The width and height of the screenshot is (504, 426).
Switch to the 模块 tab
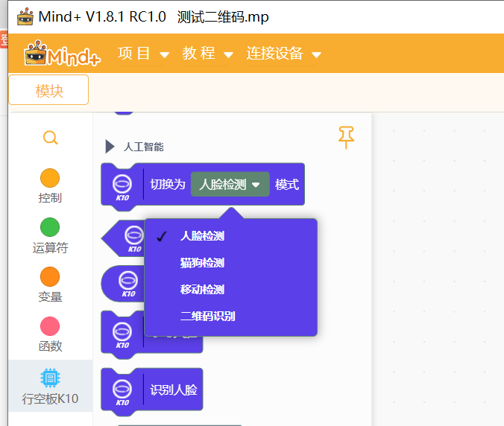49,90
